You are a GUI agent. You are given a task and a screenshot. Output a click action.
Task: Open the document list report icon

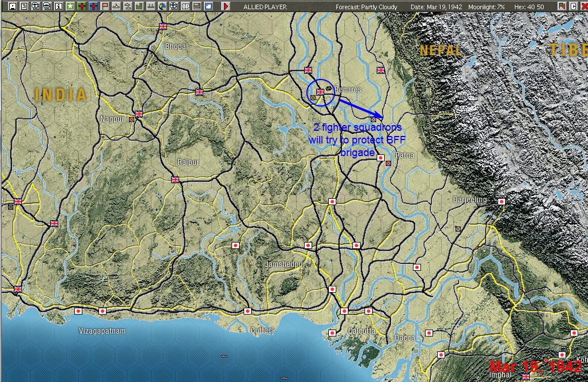coord(24,6)
